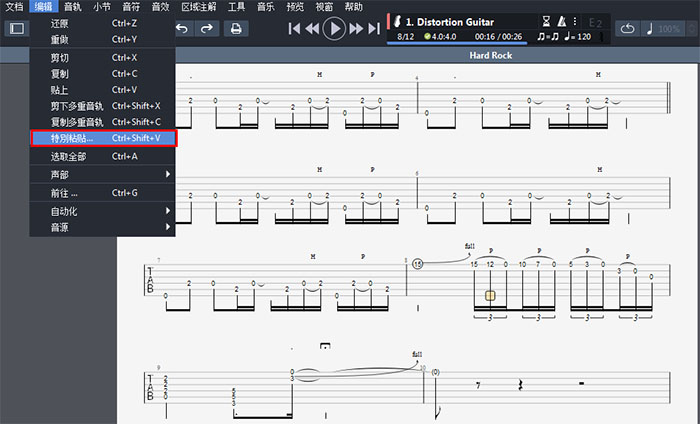The height and width of the screenshot is (424, 700).
Task: Click the rewind double-arrow icon
Action: click(x=312, y=28)
